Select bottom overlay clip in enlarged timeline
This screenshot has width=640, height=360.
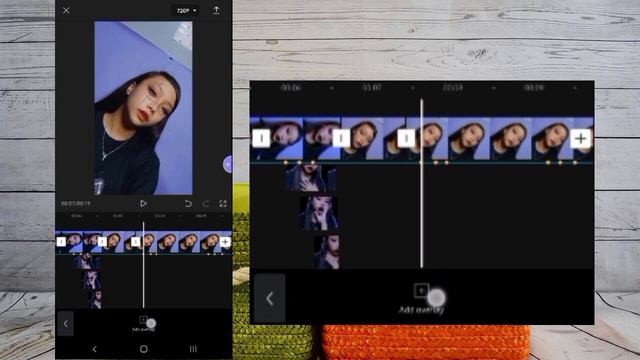(327, 251)
